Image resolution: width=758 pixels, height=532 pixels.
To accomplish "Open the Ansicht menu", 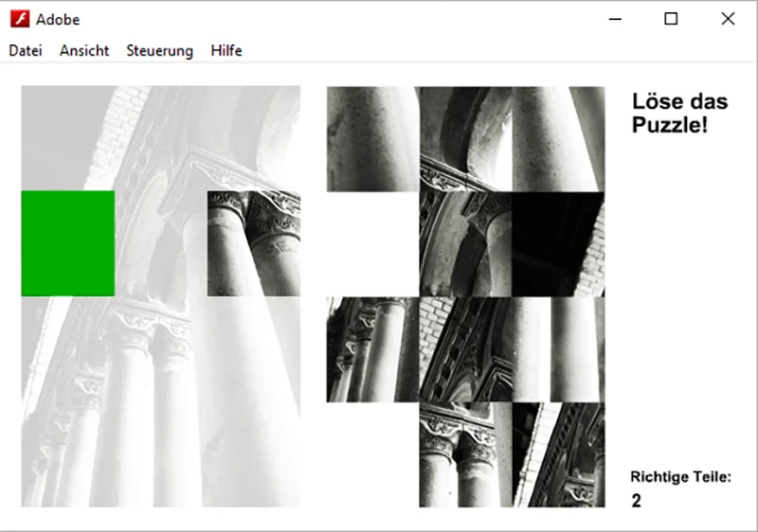I will (x=84, y=51).
